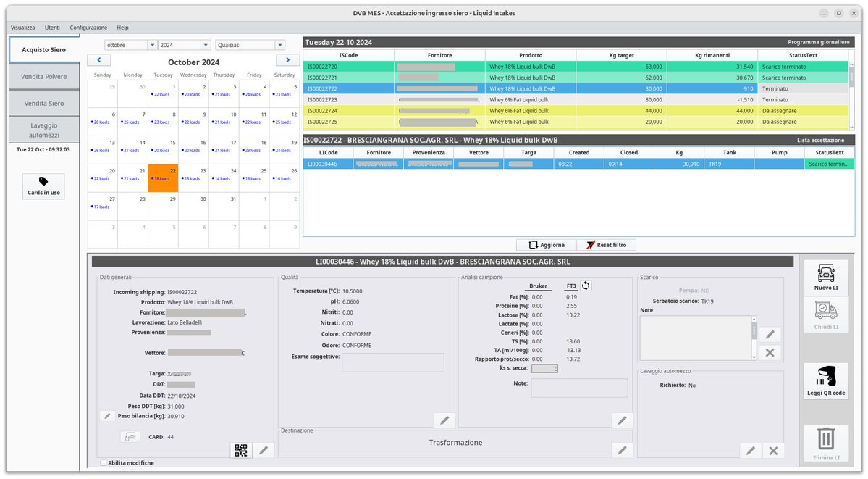Enable the Abilita modifiche checkbox
868x479 pixels.
pos(103,463)
